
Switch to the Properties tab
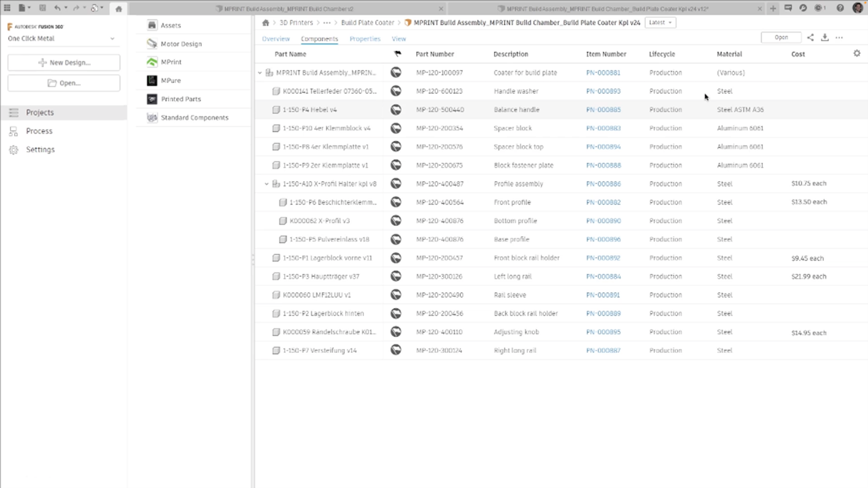365,39
